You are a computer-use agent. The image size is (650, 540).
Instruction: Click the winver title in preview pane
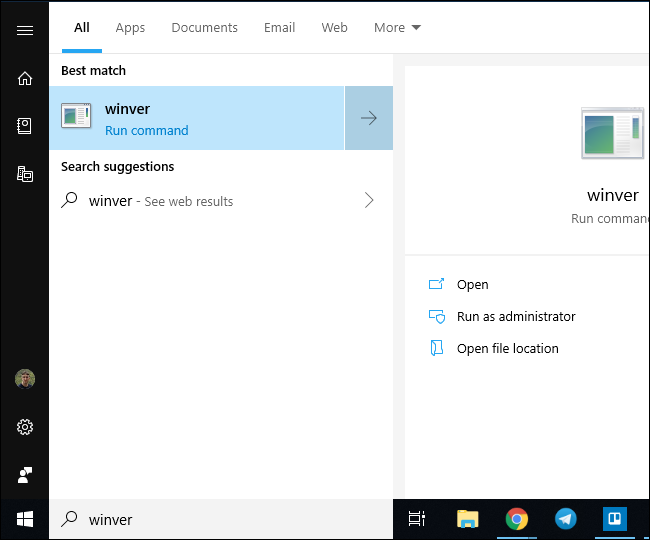(613, 195)
